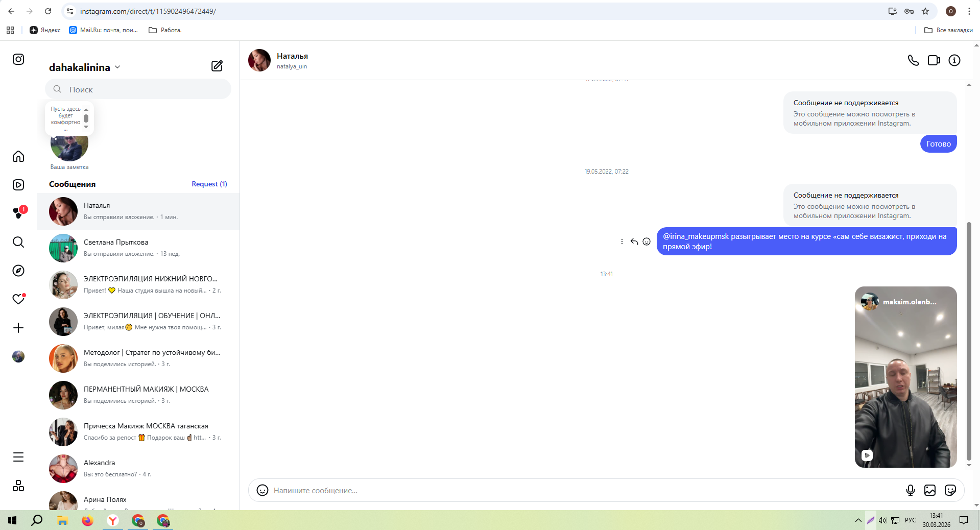Open Windows Start menu

[x=12, y=520]
